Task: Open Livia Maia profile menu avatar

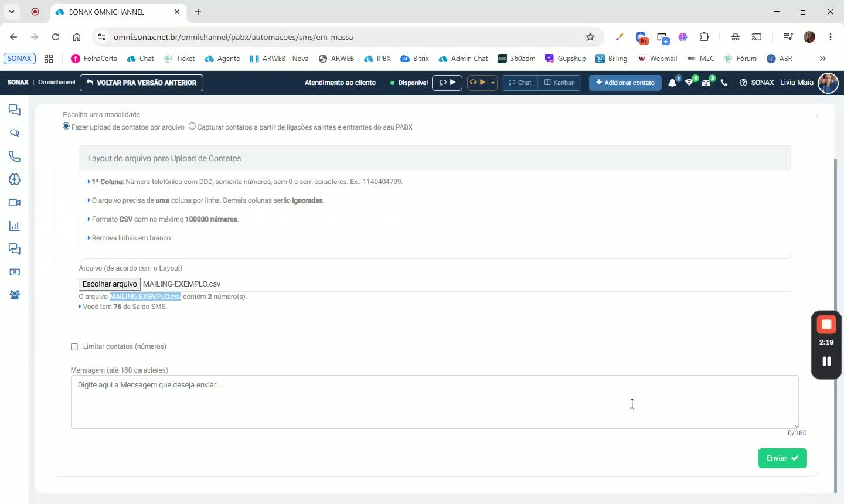Action: pyautogui.click(x=828, y=83)
